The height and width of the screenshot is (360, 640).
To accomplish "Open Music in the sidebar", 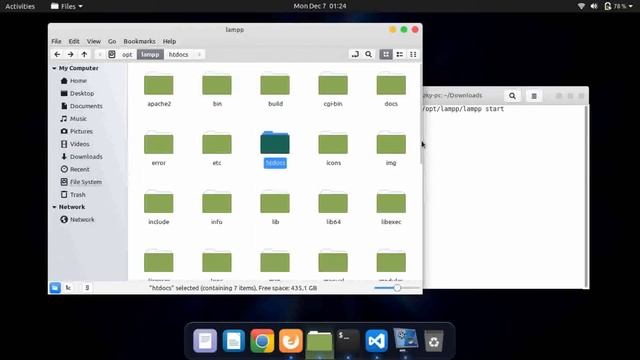I will pyautogui.click(x=78, y=119).
